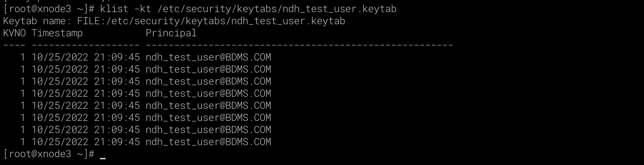Click the bottom [root@xnode3 ~]# prompt
This screenshot has width=644, height=165.
coord(49,154)
